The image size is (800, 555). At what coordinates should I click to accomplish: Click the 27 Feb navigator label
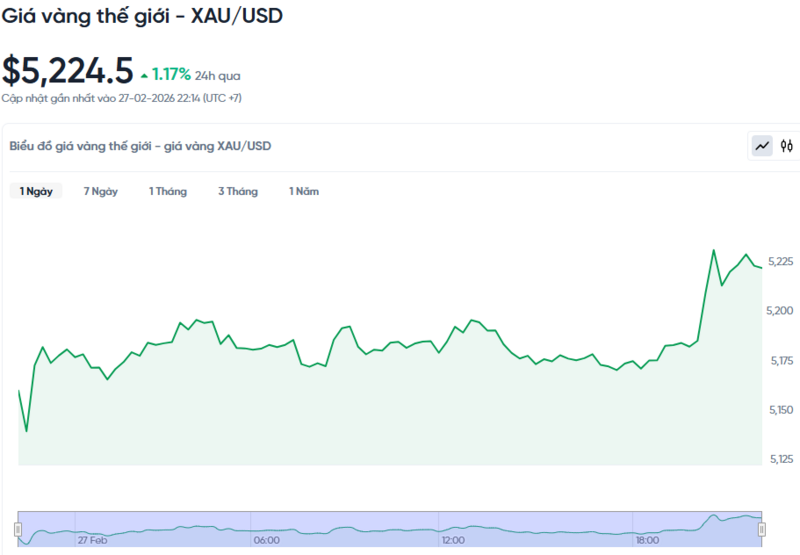pyautogui.click(x=92, y=540)
